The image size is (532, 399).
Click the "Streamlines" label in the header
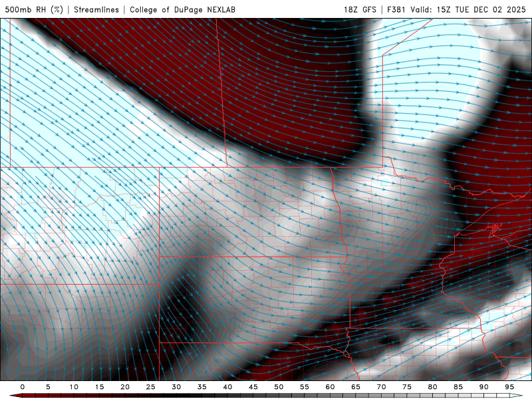click(x=96, y=9)
